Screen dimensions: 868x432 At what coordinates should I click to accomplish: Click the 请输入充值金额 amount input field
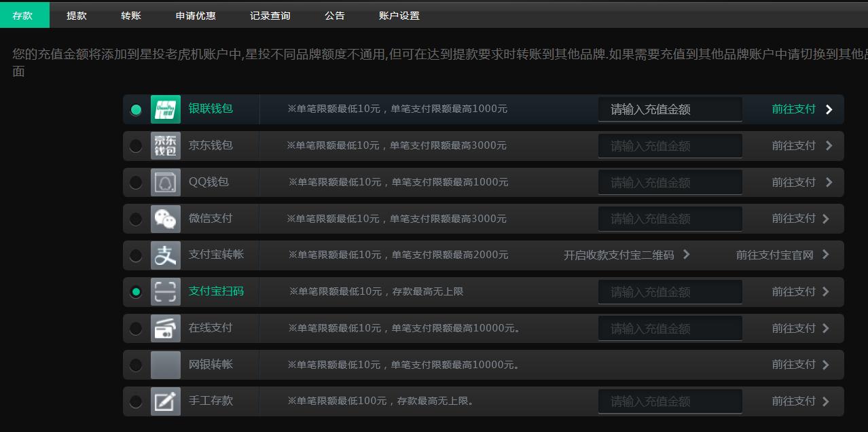(x=670, y=109)
